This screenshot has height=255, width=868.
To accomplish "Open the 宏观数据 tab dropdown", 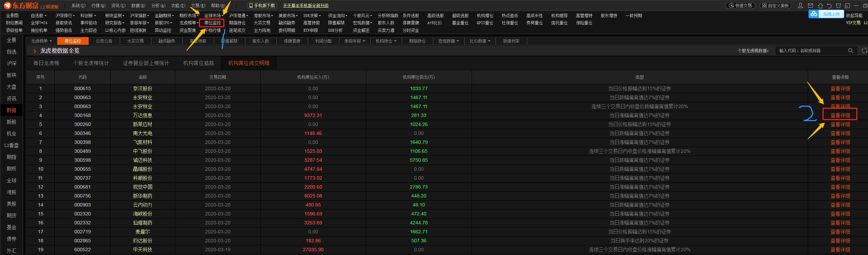I will (448, 41).
